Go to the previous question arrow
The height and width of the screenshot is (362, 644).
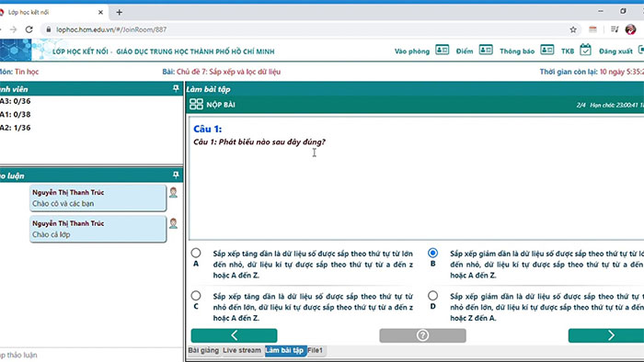(x=234, y=335)
